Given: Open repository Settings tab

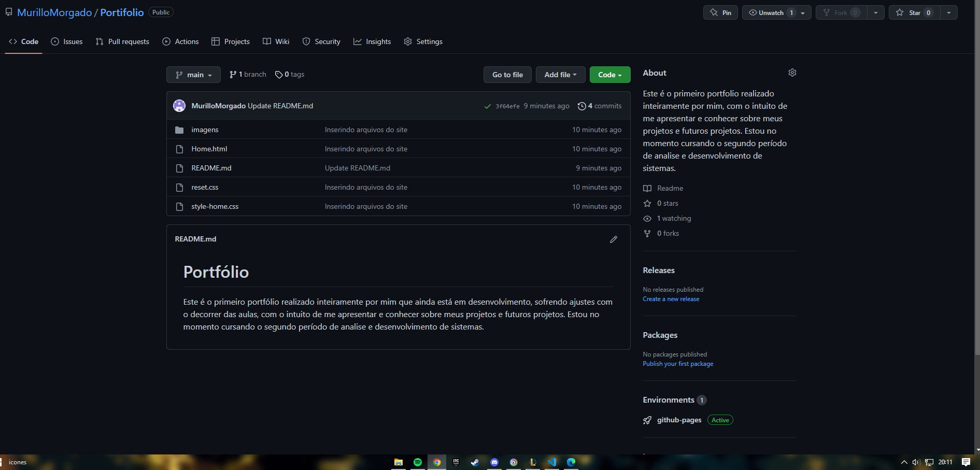Looking at the screenshot, I should (423, 41).
